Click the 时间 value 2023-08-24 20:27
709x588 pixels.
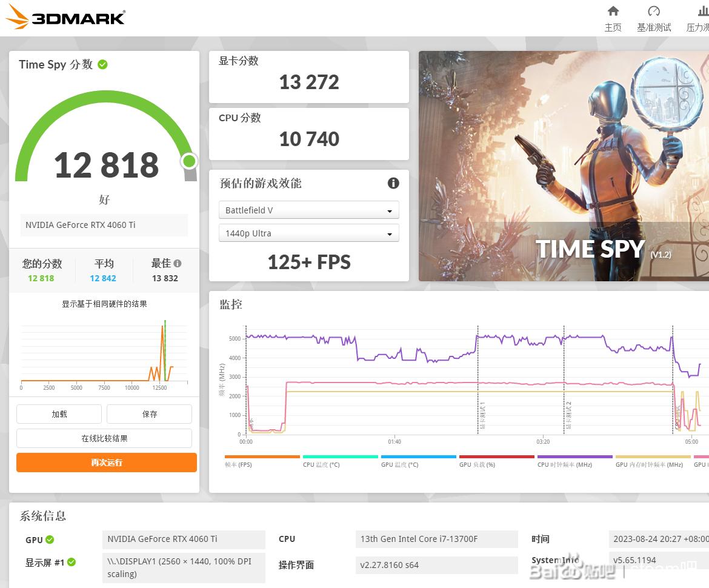pyautogui.click(x=659, y=539)
